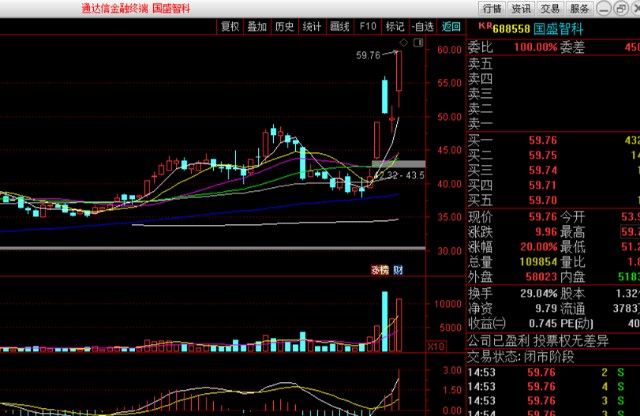Minimize the terminal window
This screenshot has width=640, height=416.
click(604, 8)
